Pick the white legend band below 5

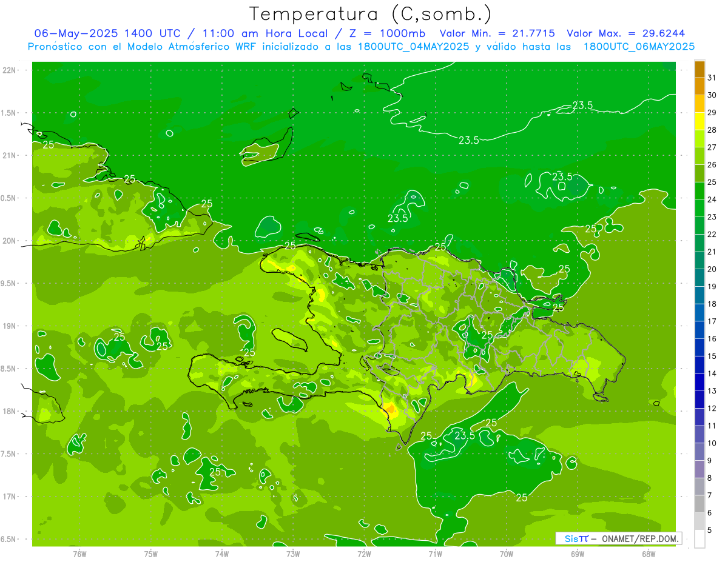pyautogui.click(x=699, y=539)
